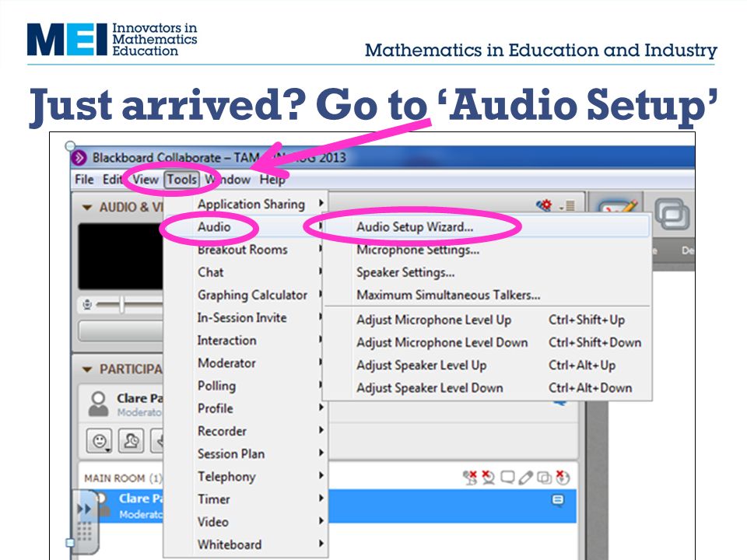Toggle application sharing permission icon in Main Room header
This screenshot has width=747, height=560.
(x=544, y=478)
